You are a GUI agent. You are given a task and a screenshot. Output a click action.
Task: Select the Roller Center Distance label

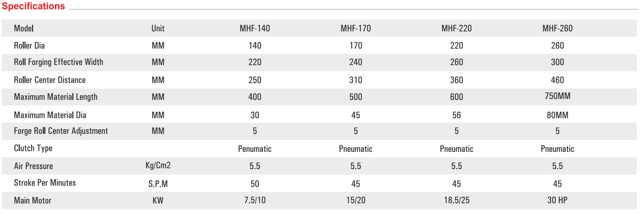[50, 80]
